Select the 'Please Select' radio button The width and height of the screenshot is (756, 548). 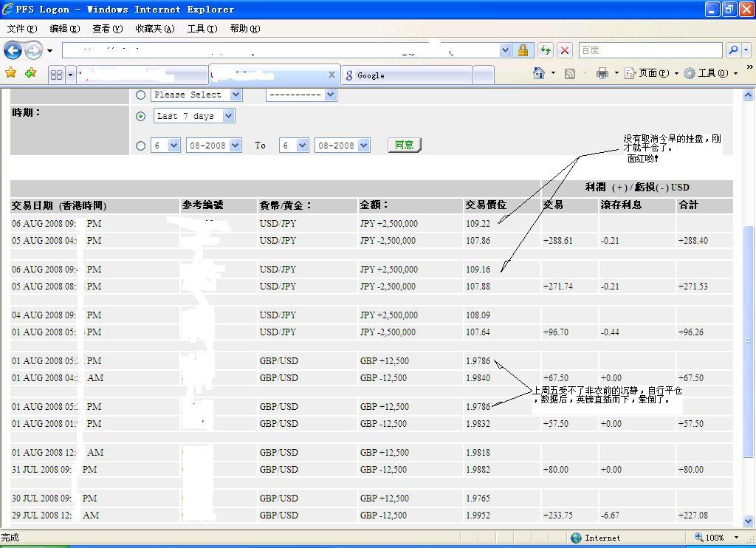140,95
